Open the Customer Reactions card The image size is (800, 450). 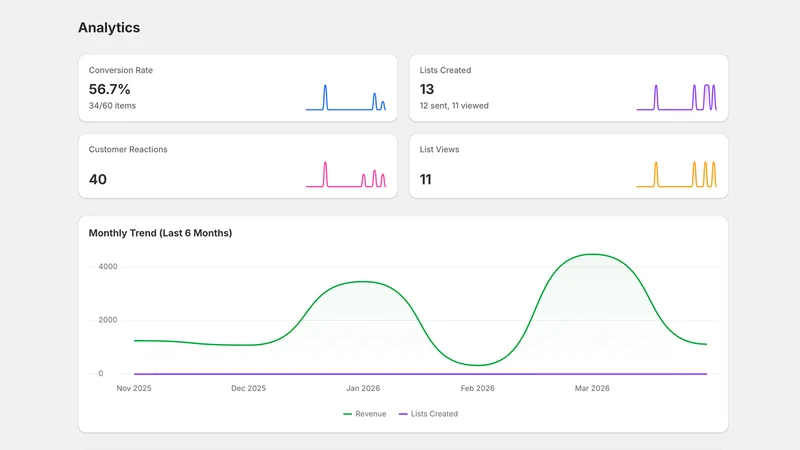tap(238, 166)
